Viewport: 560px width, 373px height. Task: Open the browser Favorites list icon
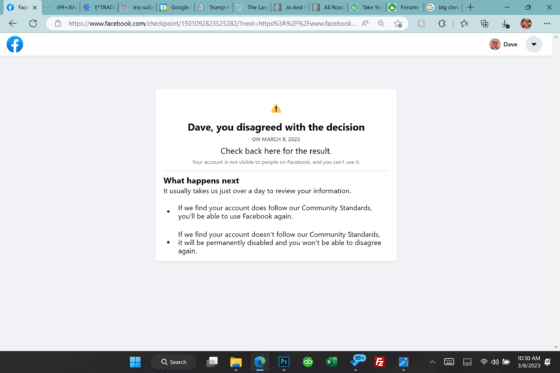click(464, 24)
